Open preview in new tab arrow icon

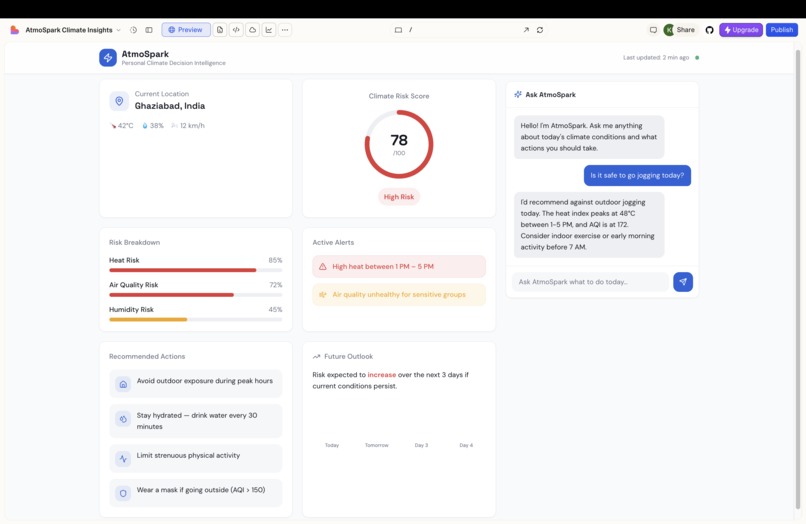click(x=526, y=30)
